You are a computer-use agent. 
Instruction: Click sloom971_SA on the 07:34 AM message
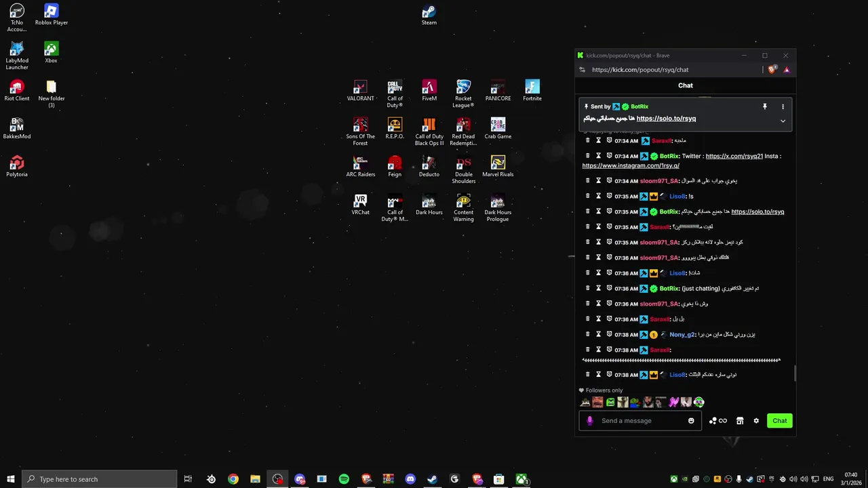coord(659,181)
